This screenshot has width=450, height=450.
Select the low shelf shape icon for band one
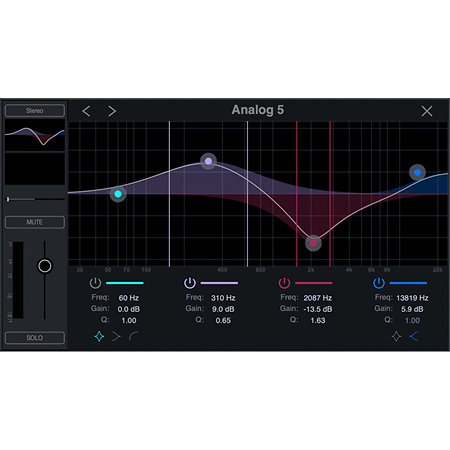pos(116,337)
